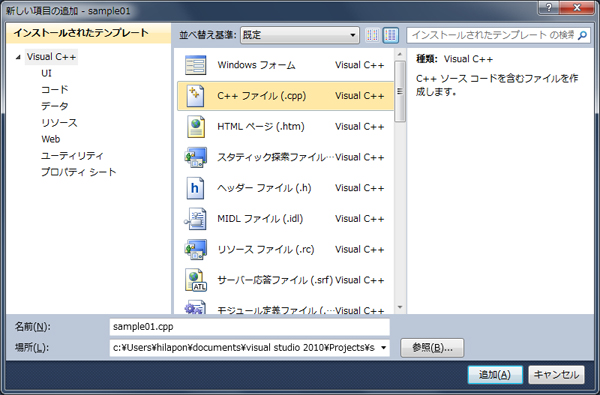Viewport: 600px width, 395px height.
Task: Select the ヘッダー ファイル (.h) label
Action: (x=264, y=188)
